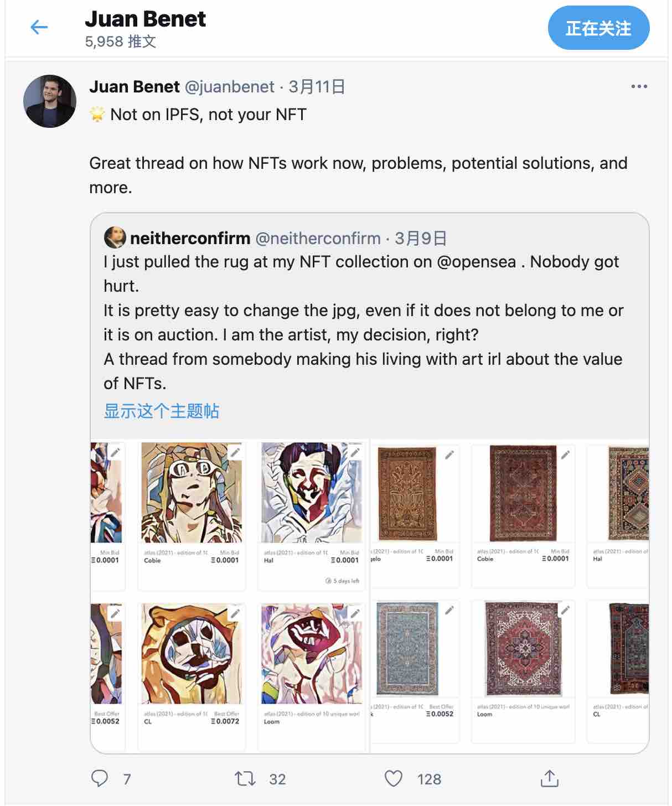Click the retweet icon

[245, 779]
